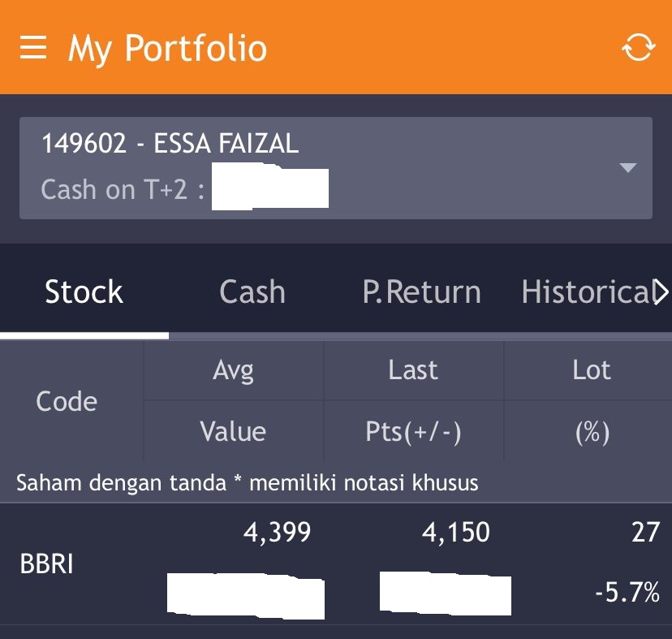Open the P.Return tab
Screen dimensions: 672x639
[x=421, y=291]
